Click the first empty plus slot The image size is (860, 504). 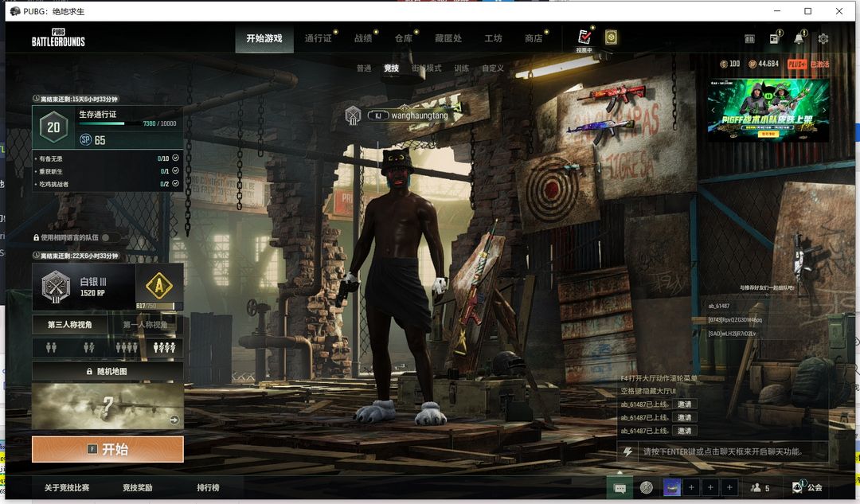[x=692, y=487]
